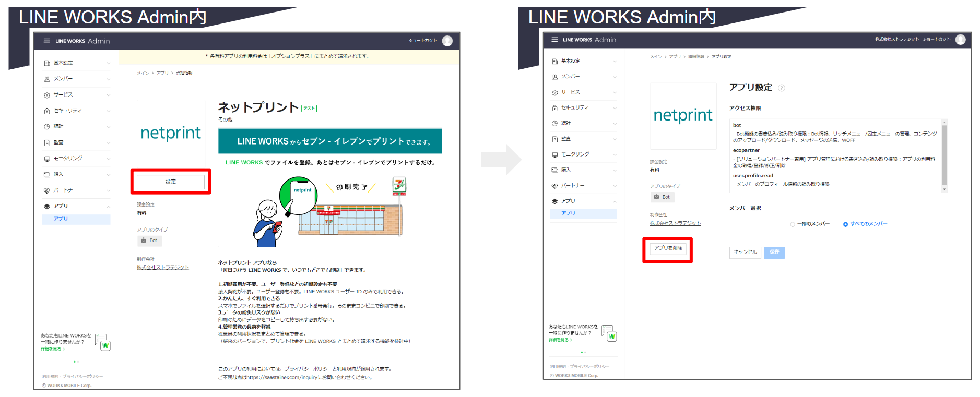Select 一部のメンバー radio button

[x=793, y=224]
